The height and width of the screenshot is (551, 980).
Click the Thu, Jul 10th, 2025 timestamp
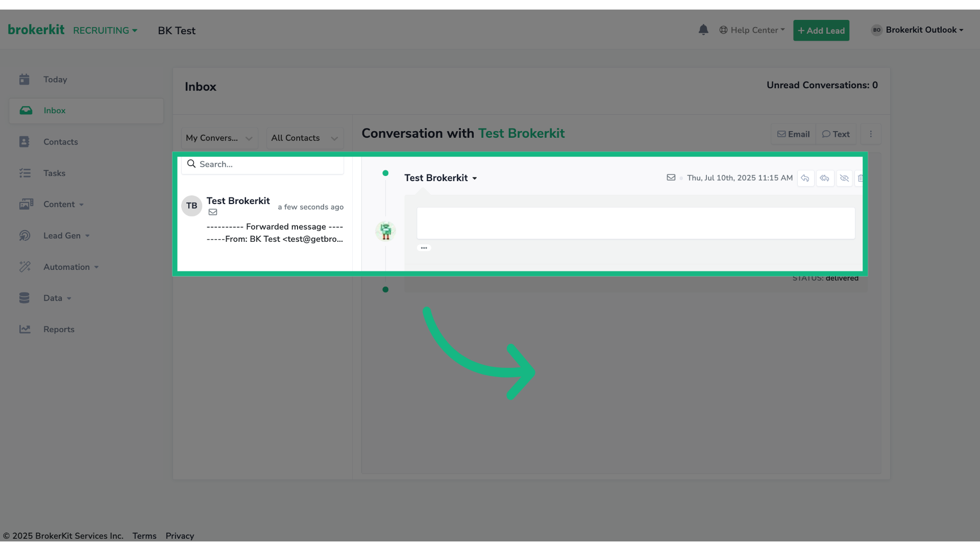tap(740, 178)
